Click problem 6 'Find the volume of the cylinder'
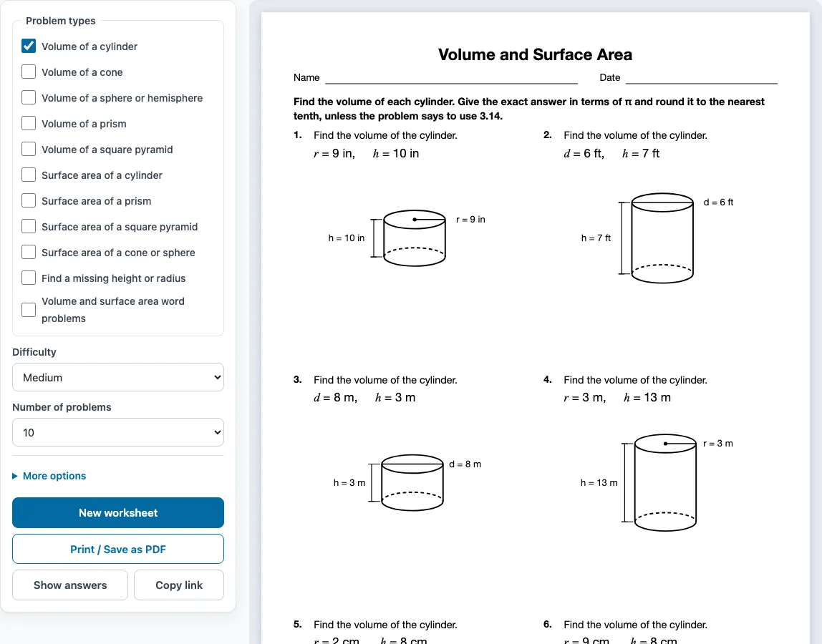 pyautogui.click(x=635, y=625)
